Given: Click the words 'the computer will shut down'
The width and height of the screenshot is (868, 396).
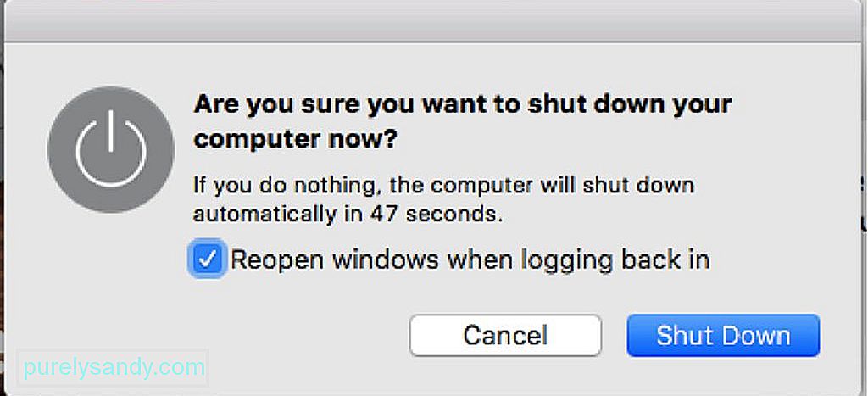Looking at the screenshot, I should pyautogui.click(x=542, y=185).
